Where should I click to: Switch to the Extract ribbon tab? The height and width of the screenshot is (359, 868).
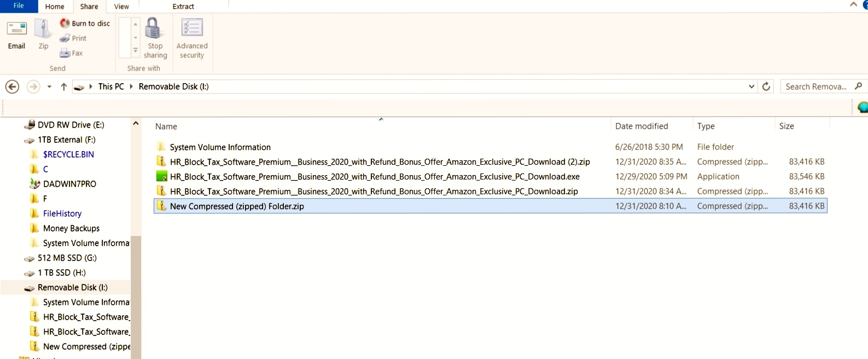pos(183,7)
